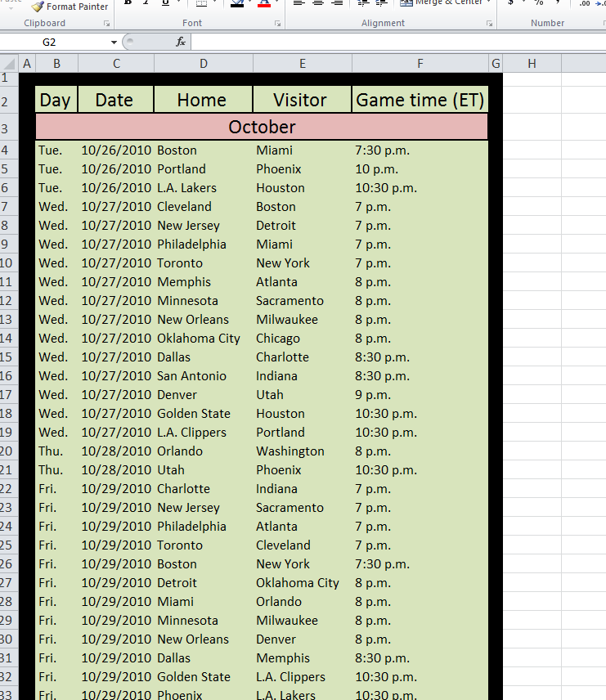The width and height of the screenshot is (606, 700).
Task: Expand the Name Box dropdown arrow
Action: [x=114, y=42]
